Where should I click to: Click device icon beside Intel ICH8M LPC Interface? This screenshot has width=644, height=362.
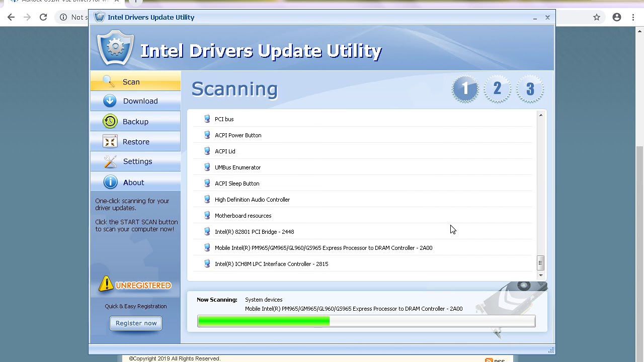tap(207, 264)
